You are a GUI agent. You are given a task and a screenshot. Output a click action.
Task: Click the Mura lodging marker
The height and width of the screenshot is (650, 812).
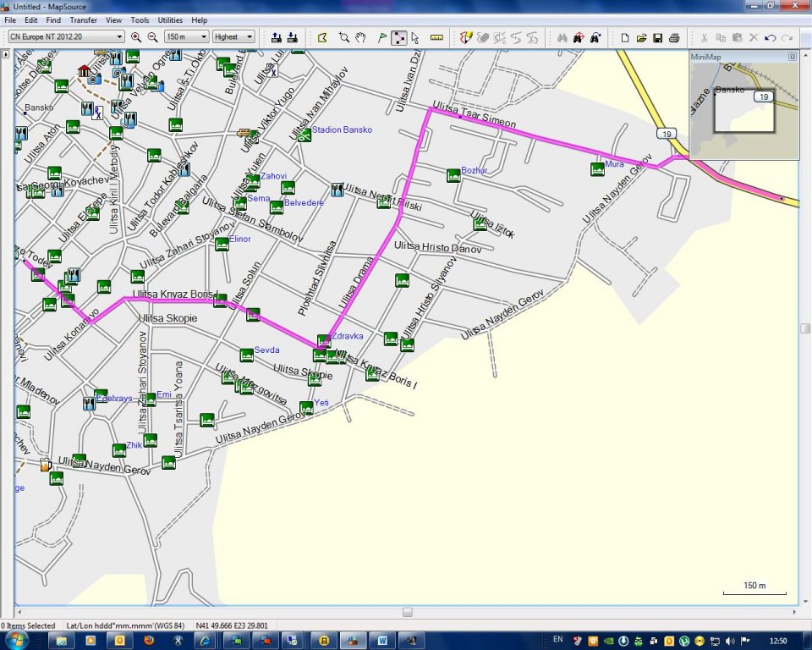point(597,169)
